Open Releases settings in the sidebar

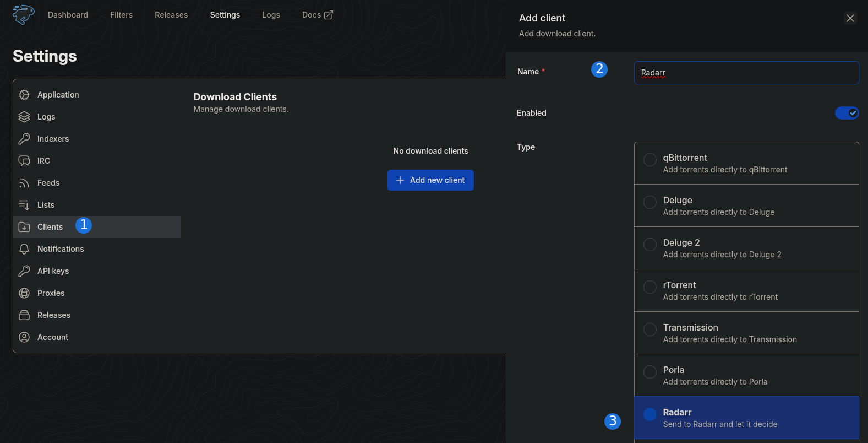pos(97,315)
